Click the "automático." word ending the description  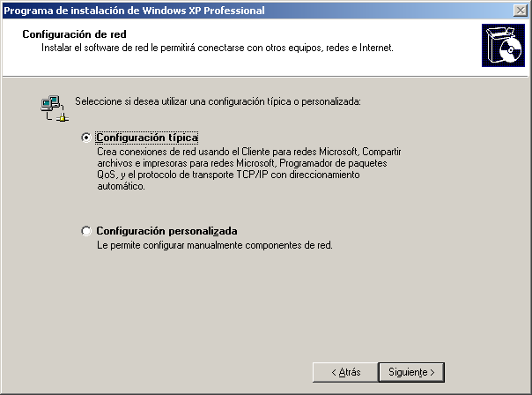click(121, 187)
